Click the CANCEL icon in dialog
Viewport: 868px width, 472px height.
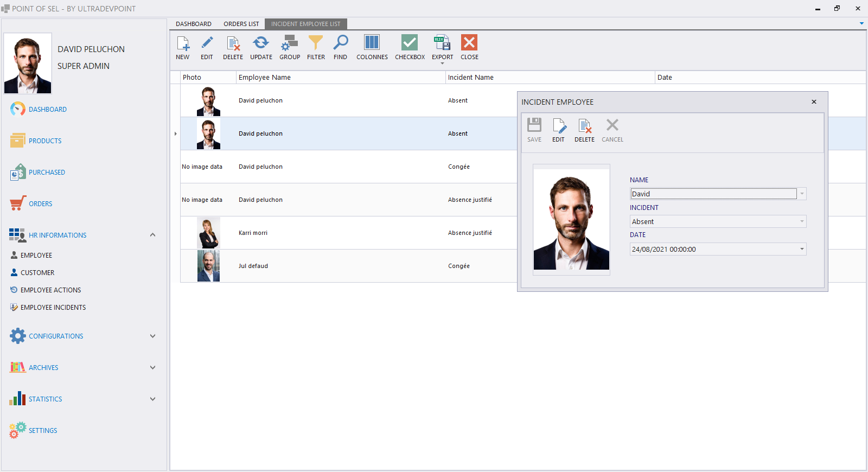(x=612, y=125)
